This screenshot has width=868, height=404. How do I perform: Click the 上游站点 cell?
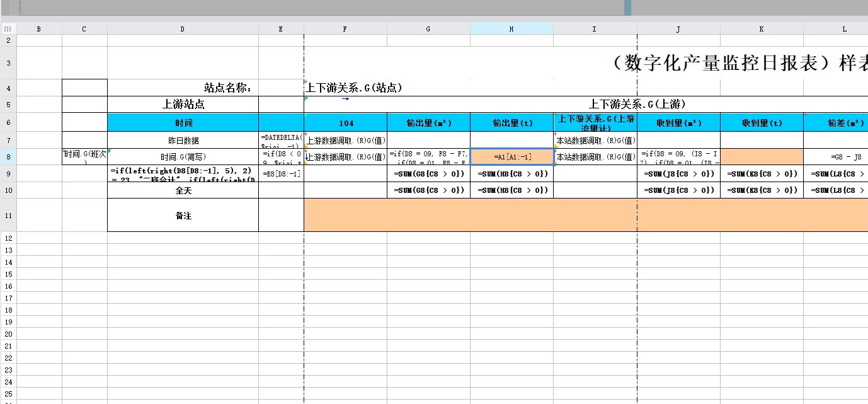tap(183, 105)
